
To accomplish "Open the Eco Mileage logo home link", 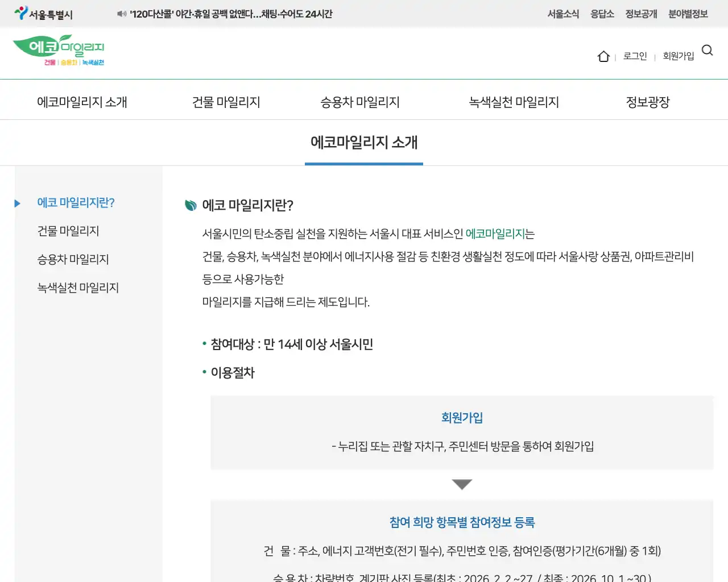I will pyautogui.click(x=59, y=51).
